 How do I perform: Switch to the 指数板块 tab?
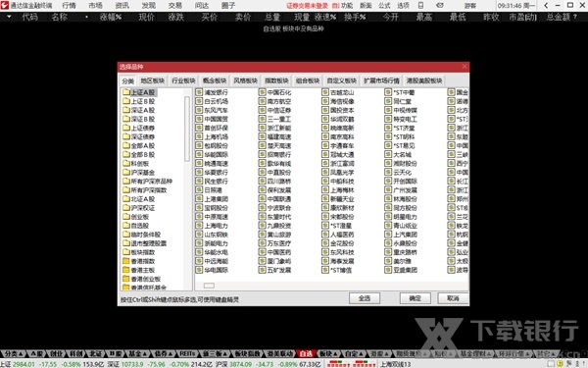pyautogui.click(x=276, y=80)
